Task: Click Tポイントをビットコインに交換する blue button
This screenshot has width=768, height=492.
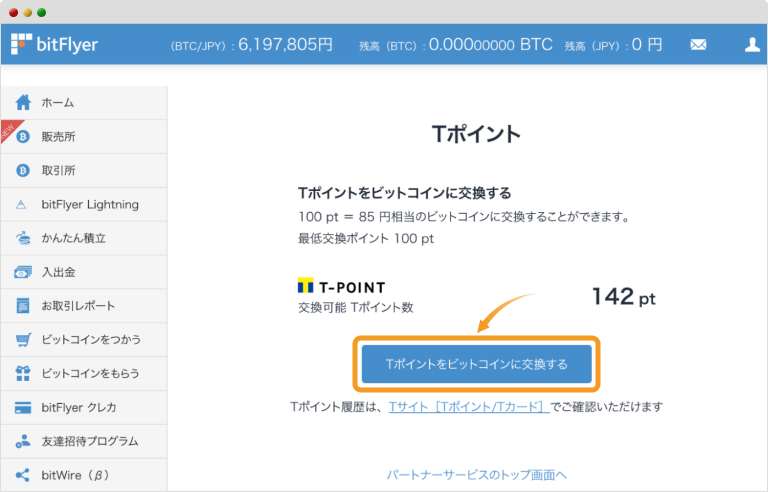Action: click(477, 364)
